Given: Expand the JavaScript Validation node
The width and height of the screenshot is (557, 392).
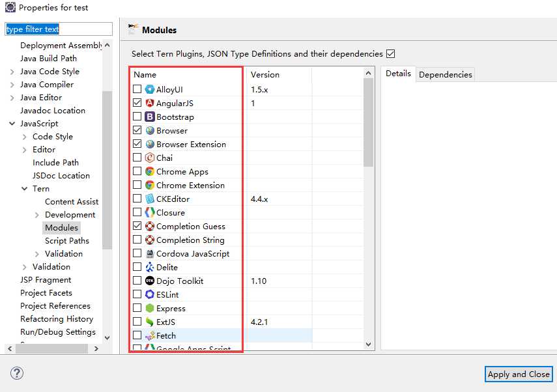Looking at the screenshot, I should tap(24, 267).
